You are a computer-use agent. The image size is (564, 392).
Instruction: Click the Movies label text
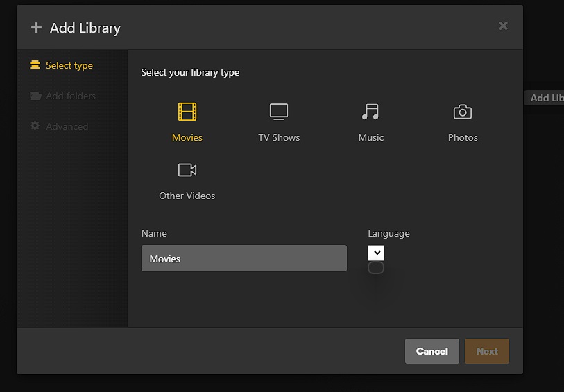(x=187, y=138)
